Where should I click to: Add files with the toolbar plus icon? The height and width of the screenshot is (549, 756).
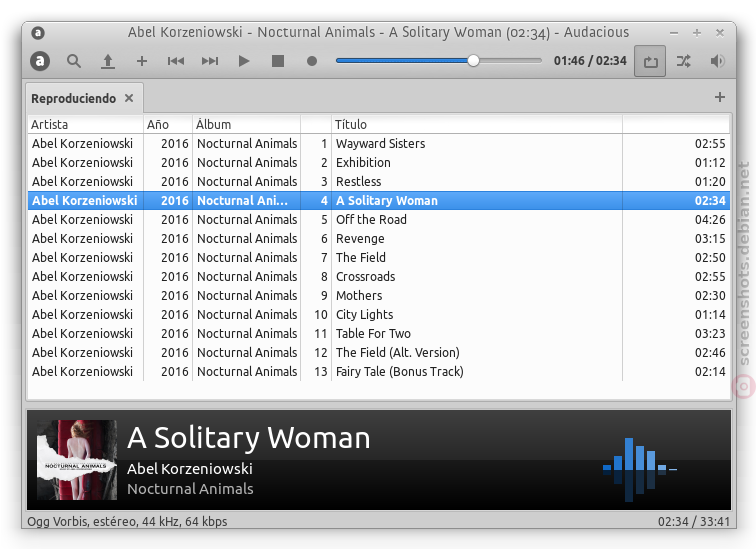(142, 61)
